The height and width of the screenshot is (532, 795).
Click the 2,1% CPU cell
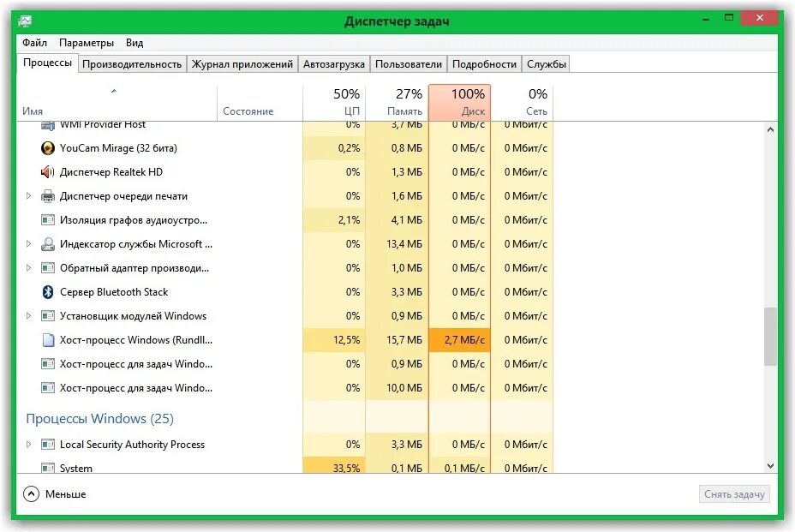pyautogui.click(x=334, y=220)
